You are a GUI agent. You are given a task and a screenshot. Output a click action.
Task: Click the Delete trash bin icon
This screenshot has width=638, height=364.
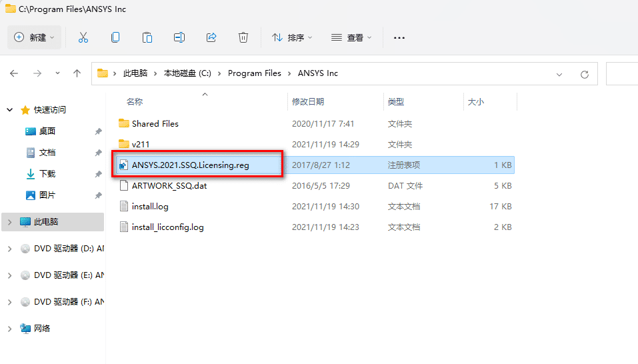[243, 38]
